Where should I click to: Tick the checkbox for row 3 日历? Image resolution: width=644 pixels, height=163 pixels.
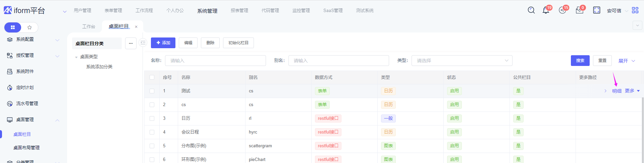[152, 118]
